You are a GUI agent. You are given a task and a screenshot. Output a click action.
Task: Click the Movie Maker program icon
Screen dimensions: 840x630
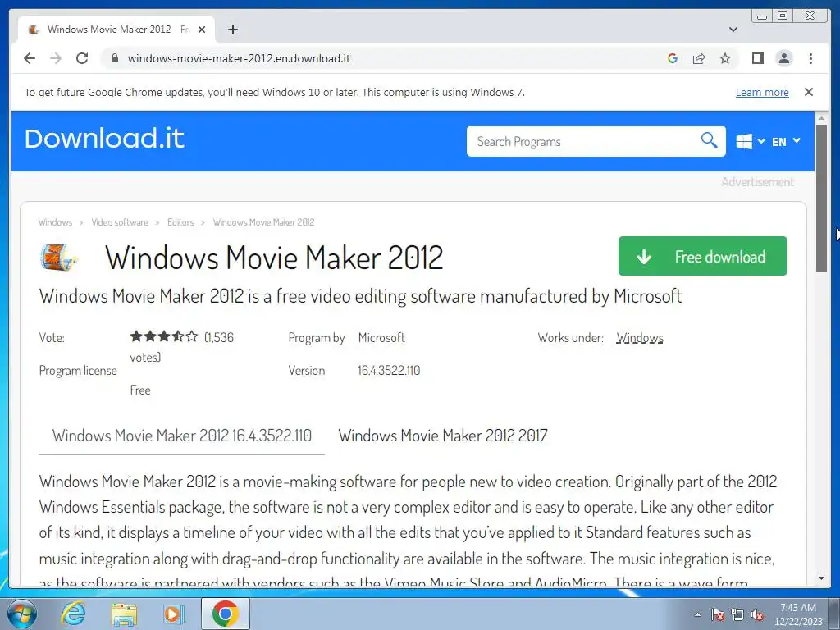[59, 257]
